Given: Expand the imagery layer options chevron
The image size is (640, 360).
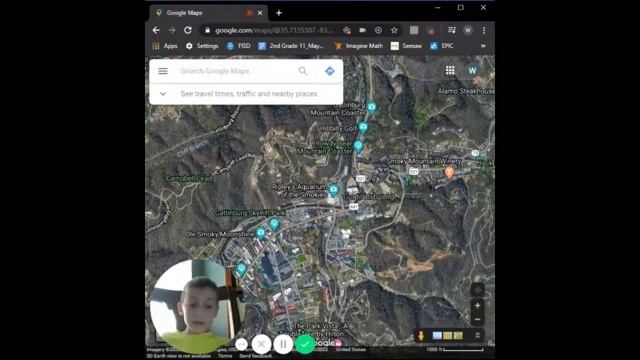Looking at the screenshot, I should (477, 336).
